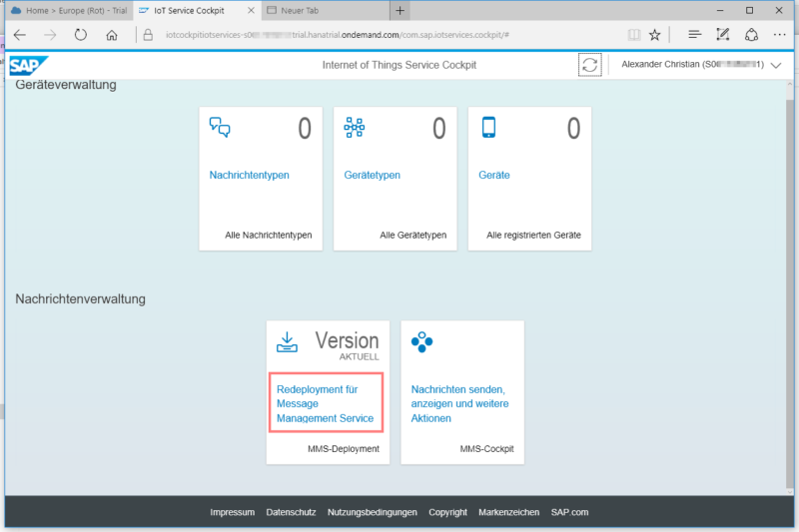
Task: Go forward in browser history
Action: [50, 35]
